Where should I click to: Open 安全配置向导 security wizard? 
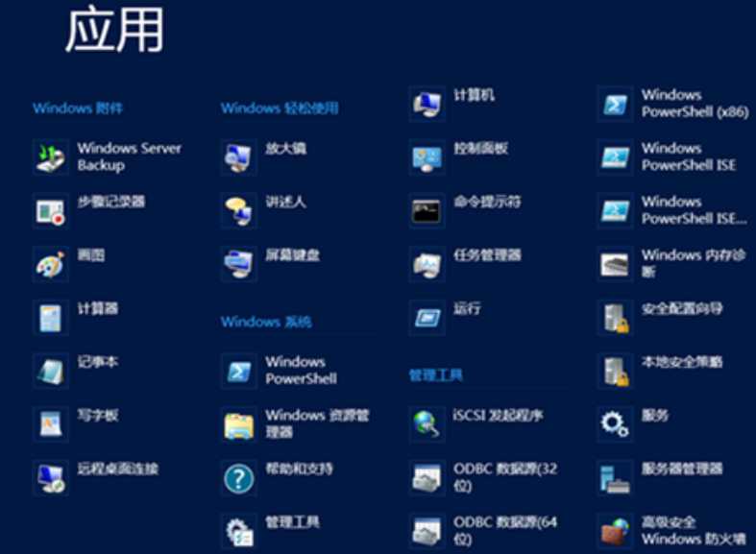tap(661, 318)
